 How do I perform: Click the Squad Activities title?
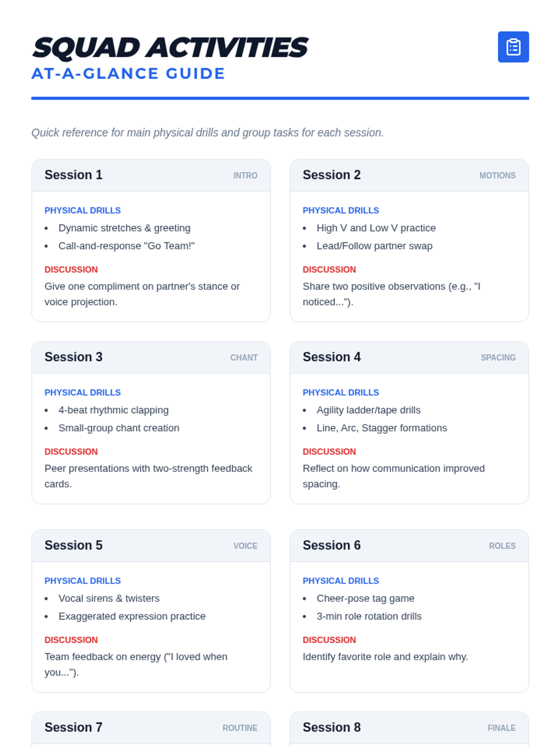pos(170,48)
